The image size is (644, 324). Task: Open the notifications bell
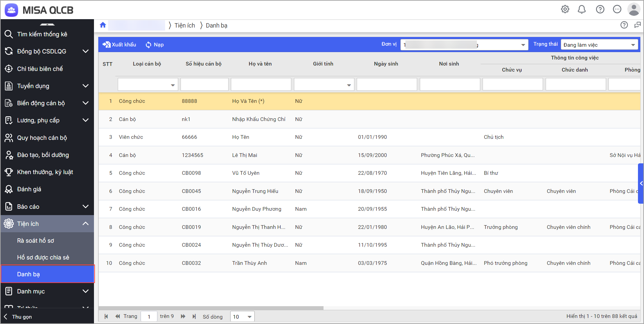(x=582, y=9)
